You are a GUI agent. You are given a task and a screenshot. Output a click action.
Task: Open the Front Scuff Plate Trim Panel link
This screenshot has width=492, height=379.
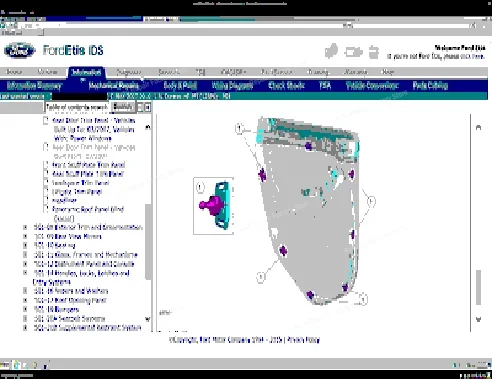(89, 165)
